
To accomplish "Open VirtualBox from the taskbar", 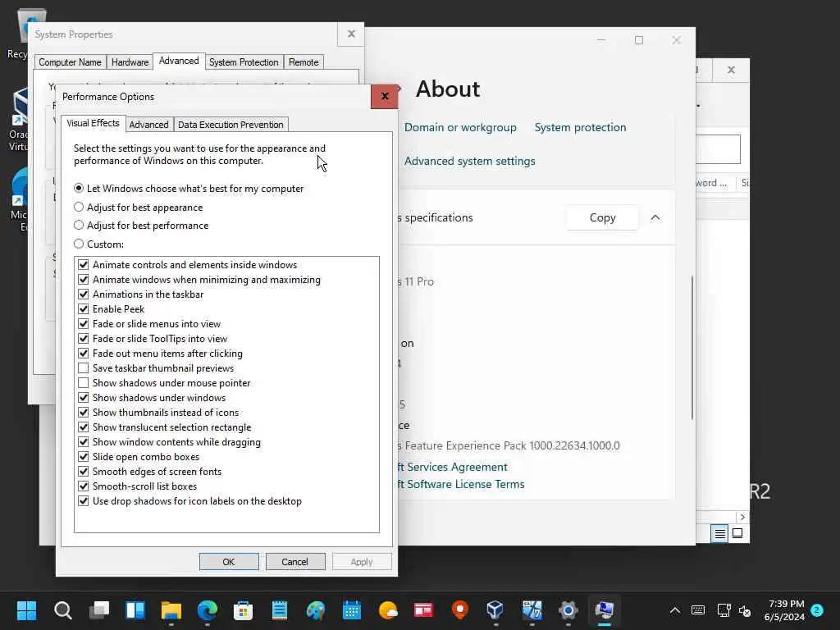I will click(495, 610).
